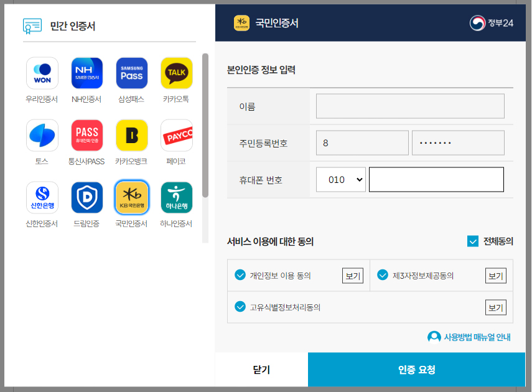This screenshot has height=392, width=532.
Task: Toggle 개인정보 이용 동의 checkmark
Action: click(x=240, y=275)
